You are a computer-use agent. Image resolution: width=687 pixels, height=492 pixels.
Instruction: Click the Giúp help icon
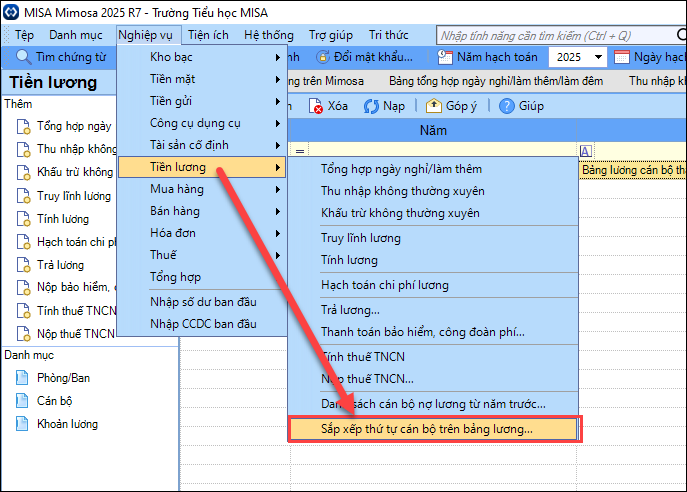click(x=506, y=106)
